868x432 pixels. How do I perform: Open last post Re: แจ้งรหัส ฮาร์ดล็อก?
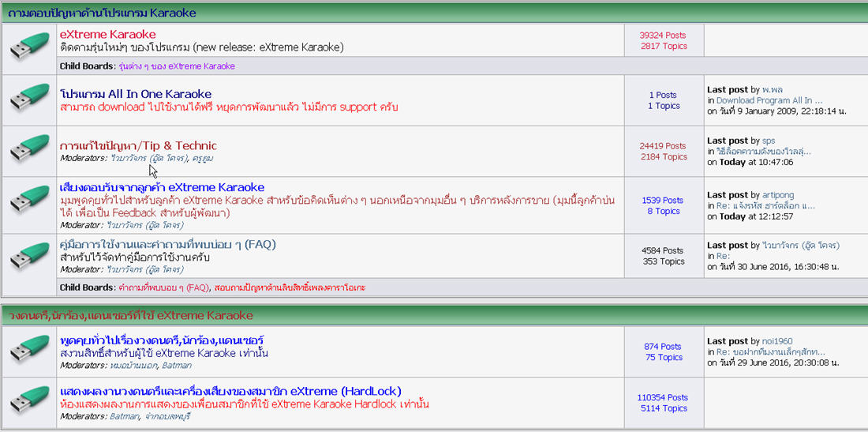[x=765, y=205]
